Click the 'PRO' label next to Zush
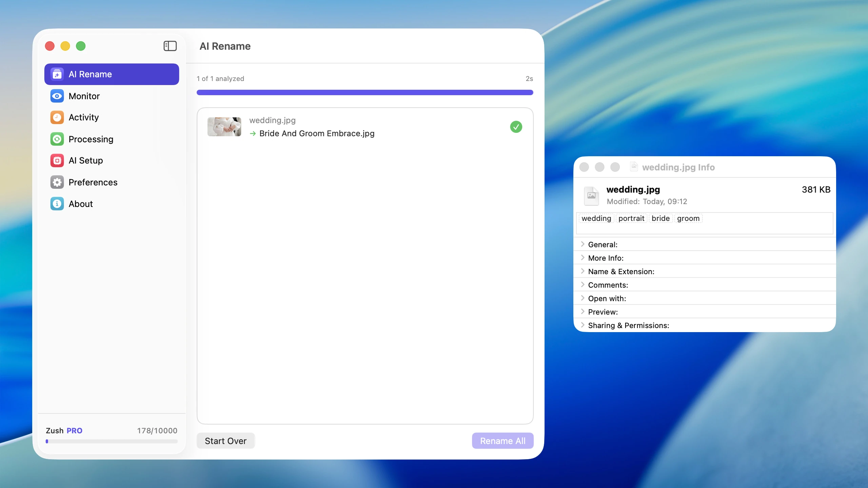 (x=74, y=430)
